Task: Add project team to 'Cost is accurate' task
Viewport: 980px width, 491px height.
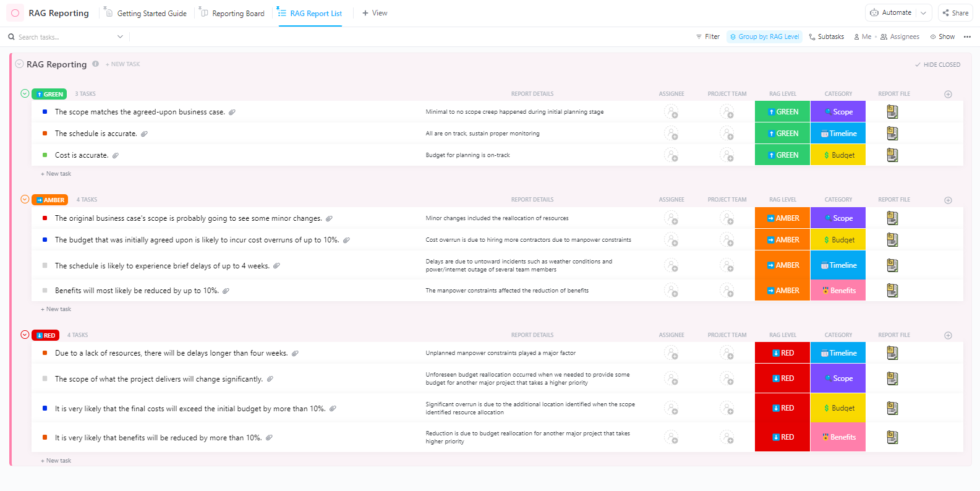Action: 726,155
